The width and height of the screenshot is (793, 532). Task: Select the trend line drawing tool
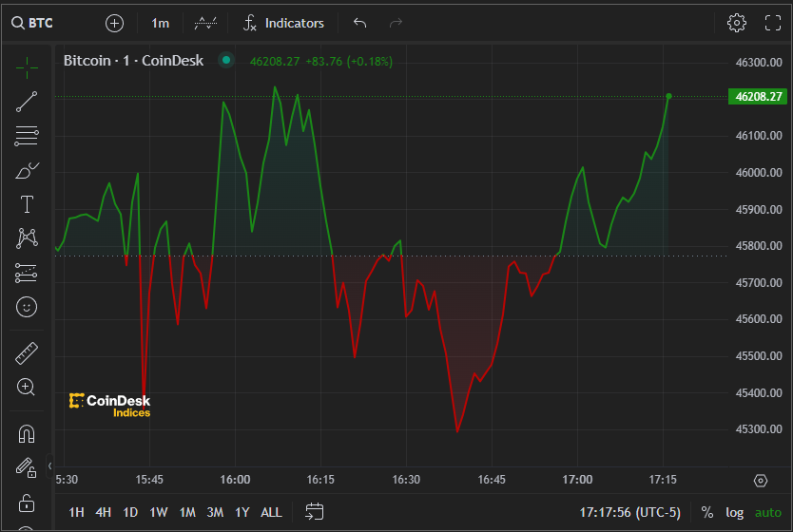27,102
